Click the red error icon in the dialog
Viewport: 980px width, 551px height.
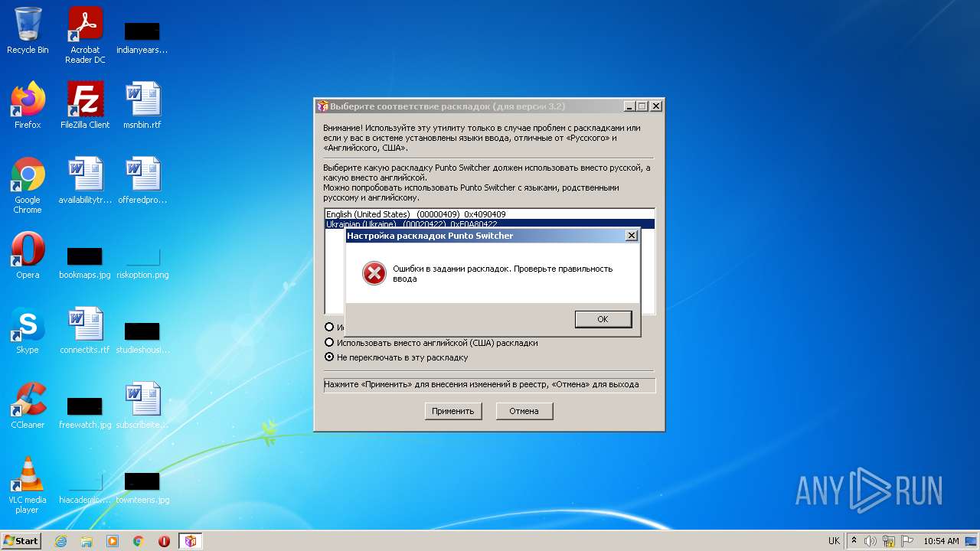(x=374, y=273)
